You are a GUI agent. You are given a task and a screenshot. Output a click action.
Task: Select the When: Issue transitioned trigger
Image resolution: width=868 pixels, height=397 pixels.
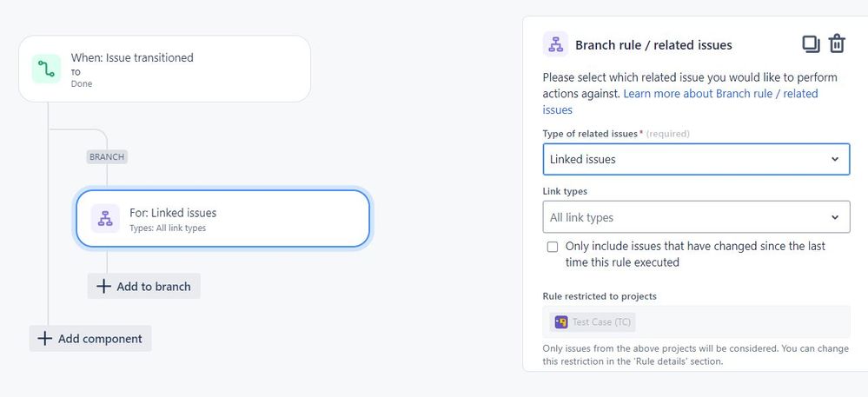coord(164,69)
